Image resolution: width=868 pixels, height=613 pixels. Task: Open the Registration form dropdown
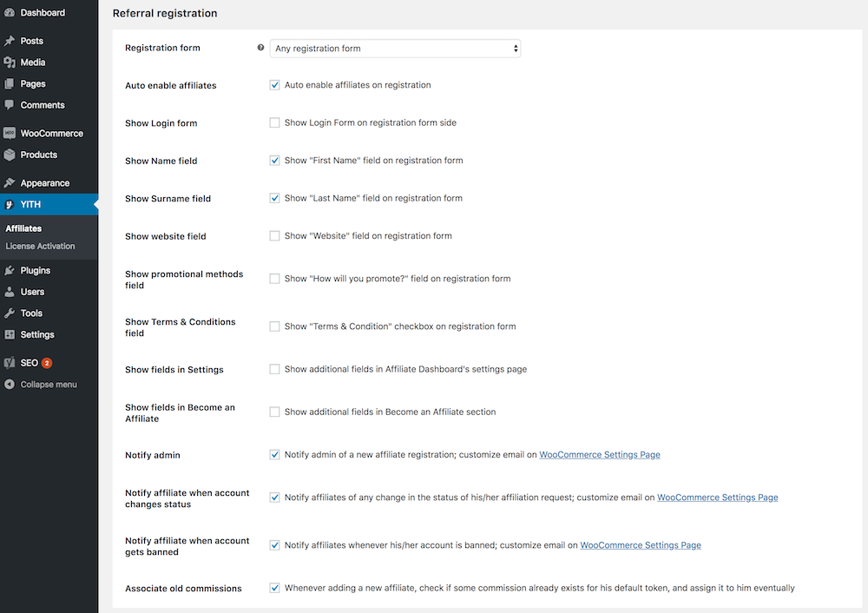pos(395,49)
